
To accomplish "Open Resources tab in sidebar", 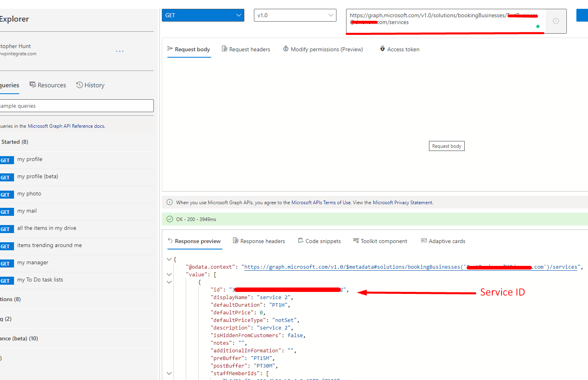I will coord(48,85).
